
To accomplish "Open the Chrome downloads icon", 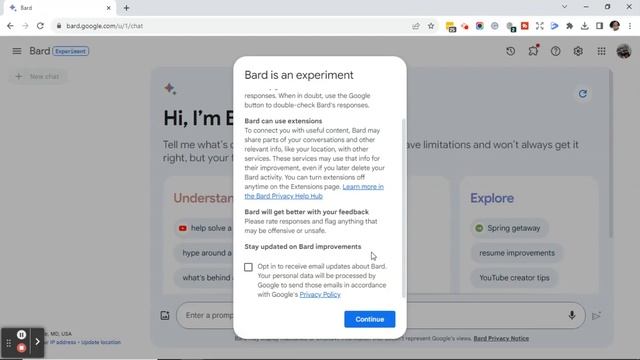I will [x=584, y=26].
